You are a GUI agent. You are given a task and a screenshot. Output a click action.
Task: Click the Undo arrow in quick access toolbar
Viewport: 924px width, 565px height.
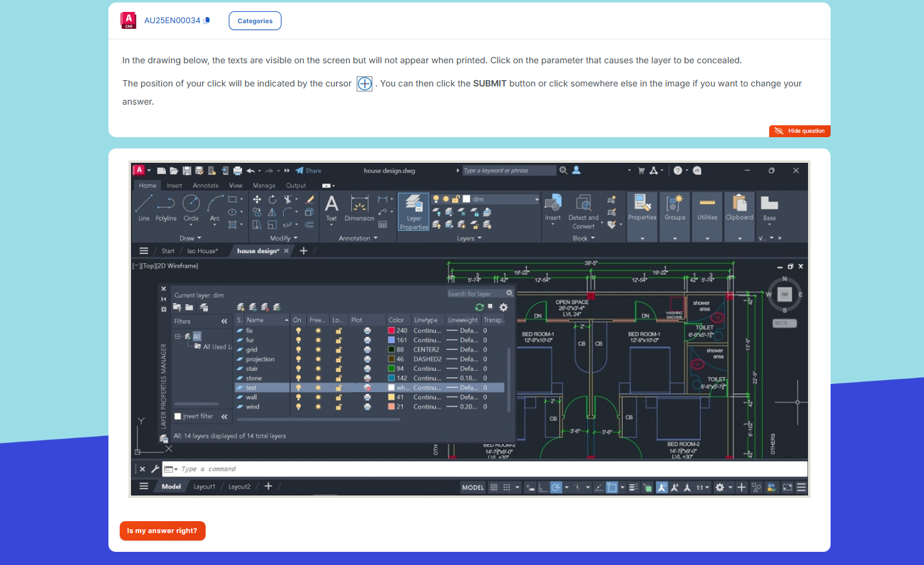pyautogui.click(x=251, y=170)
